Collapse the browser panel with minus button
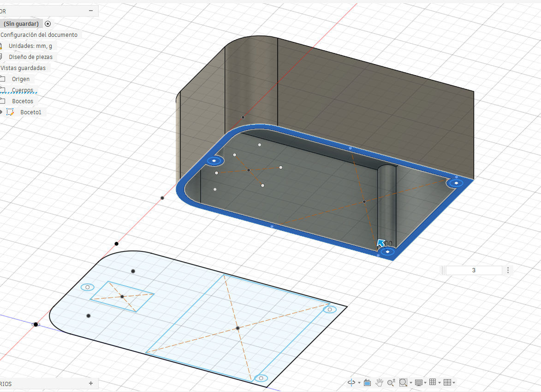Screen dimensions: 541x392 pos(91,11)
